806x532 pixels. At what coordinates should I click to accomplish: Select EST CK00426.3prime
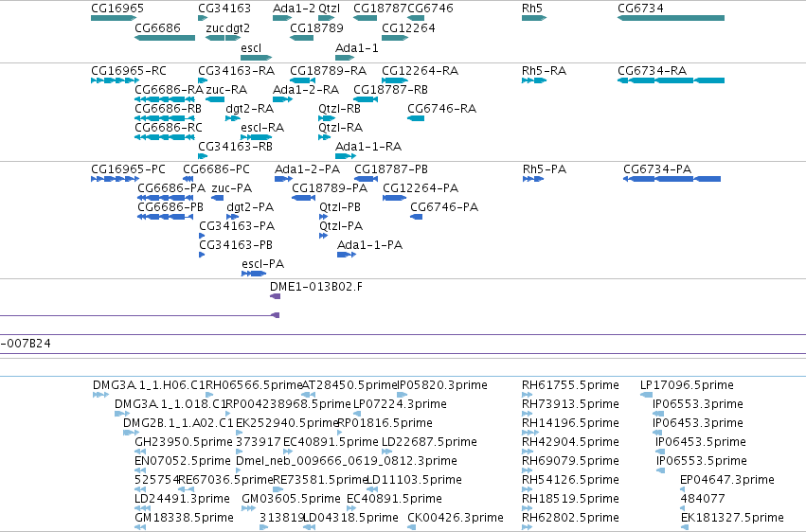pos(456,518)
